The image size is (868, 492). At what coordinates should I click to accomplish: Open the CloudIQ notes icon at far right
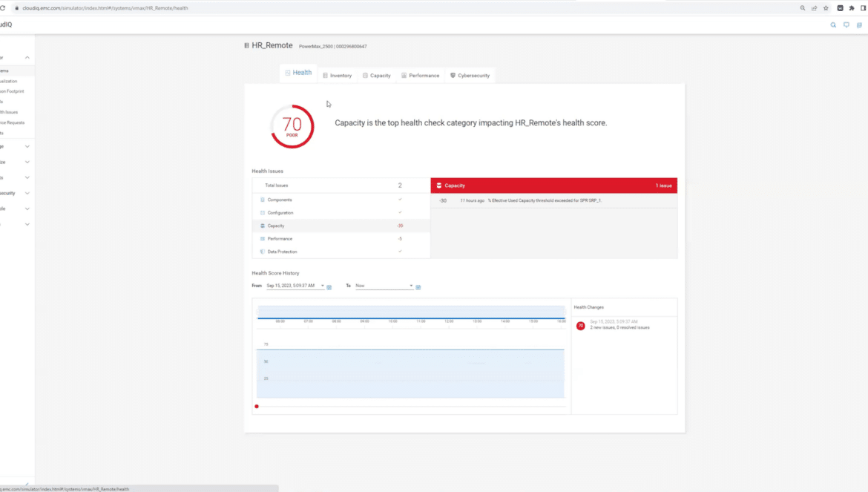859,25
